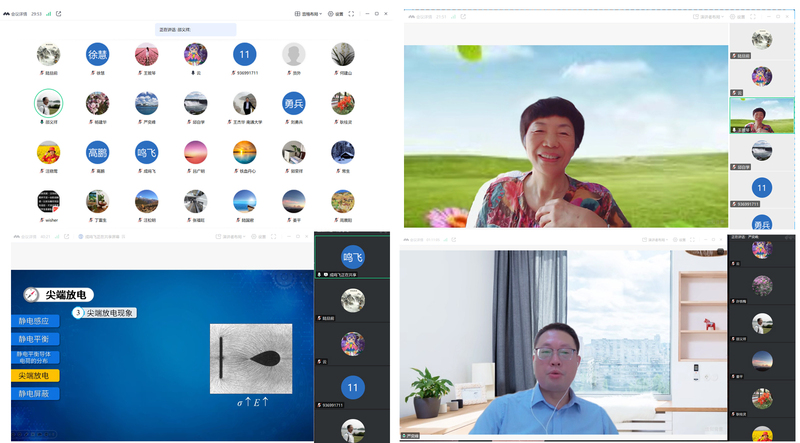The image size is (800, 443).
Task: Click pop-out icon in slide-sharing window
Action: [x=66, y=237]
